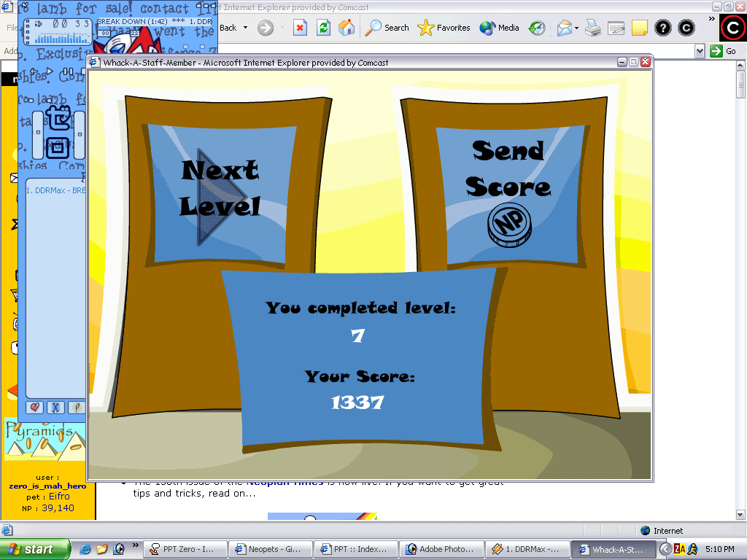Click the Print icon
This screenshot has width=747, height=560.
coord(592,28)
